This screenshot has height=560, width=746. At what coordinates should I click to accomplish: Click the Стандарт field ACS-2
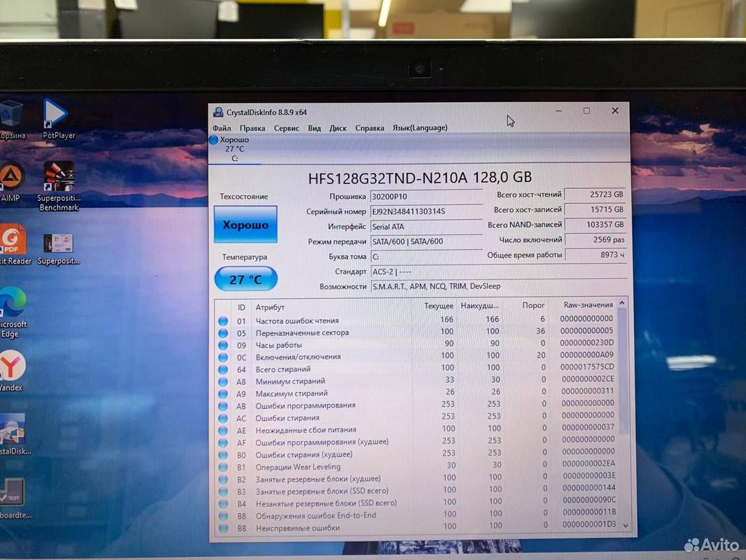pyautogui.click(x=498, y=272)
